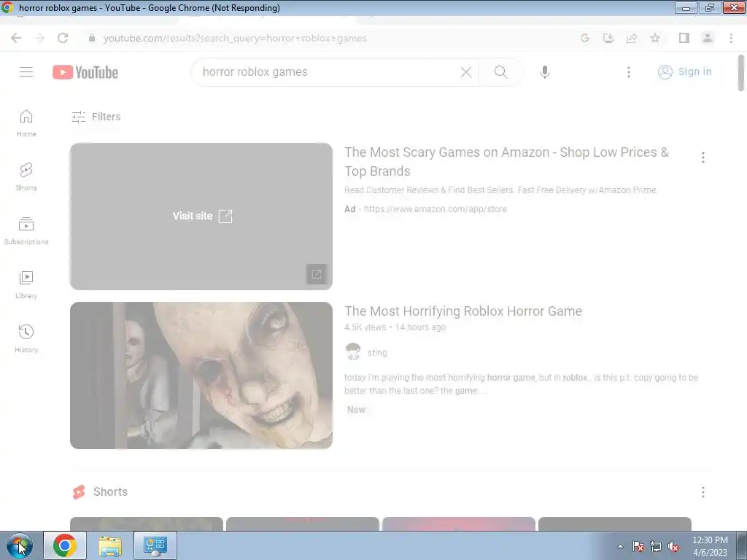Viewport: 747px width, 560px height.
Task: Click the ad description Read Customer Reviews text
Action: point(500,190)
